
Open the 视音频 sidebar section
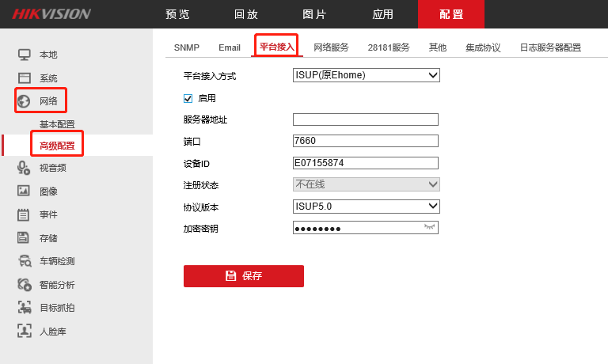click(53, 168)
